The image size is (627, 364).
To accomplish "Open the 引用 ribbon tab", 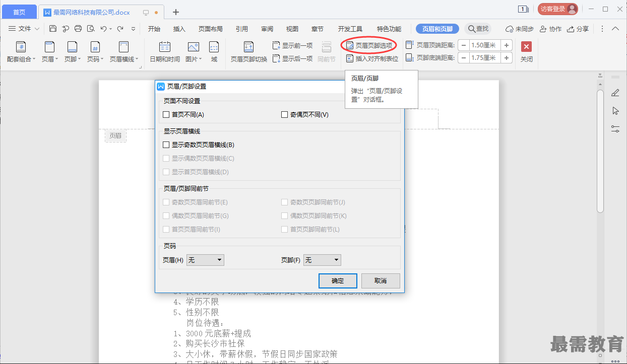I will 242,29.
